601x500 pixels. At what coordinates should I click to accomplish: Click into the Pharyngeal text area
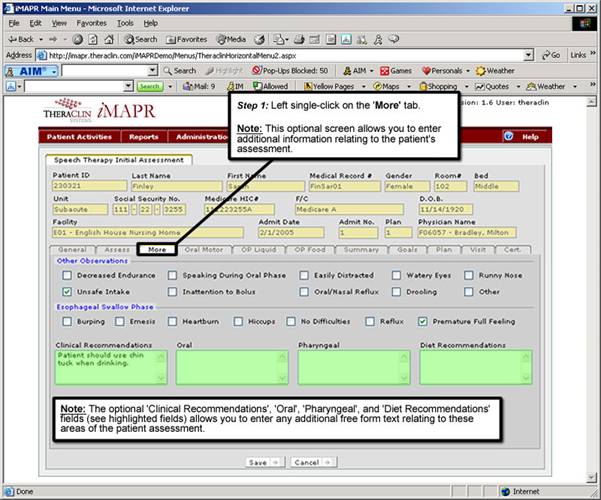click(354, 367)
